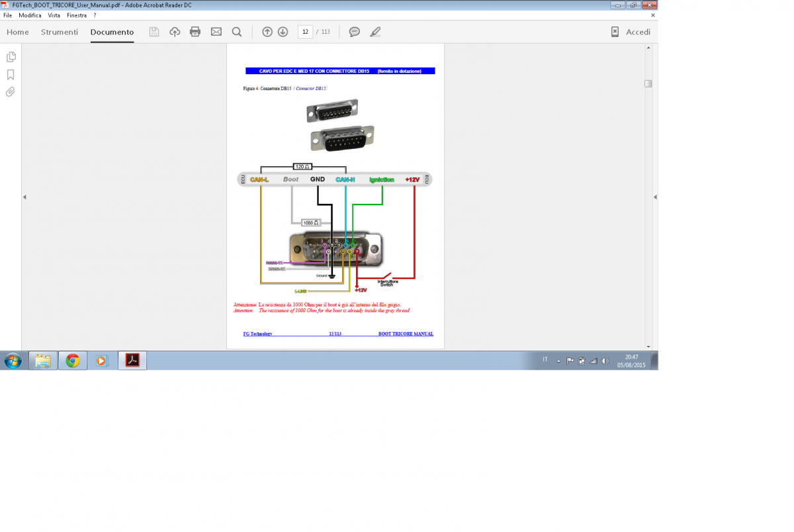Viewport: 794px width, 532px height.
Task: Open attachments paperclip panel
Action: pos(11,92)
